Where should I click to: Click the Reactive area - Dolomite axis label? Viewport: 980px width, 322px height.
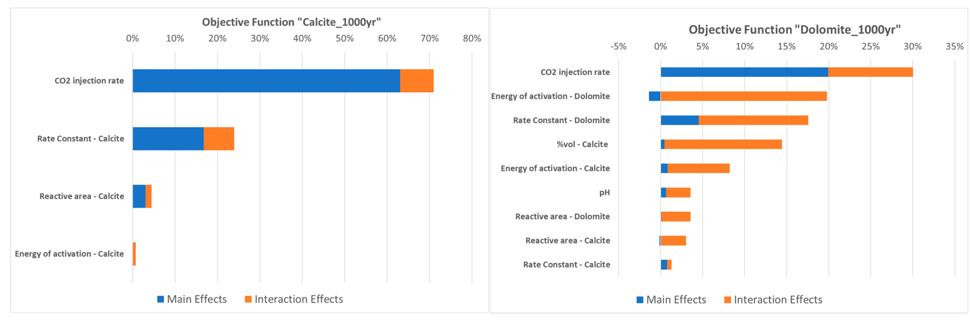pyautogui.click(x=562, y=216)
